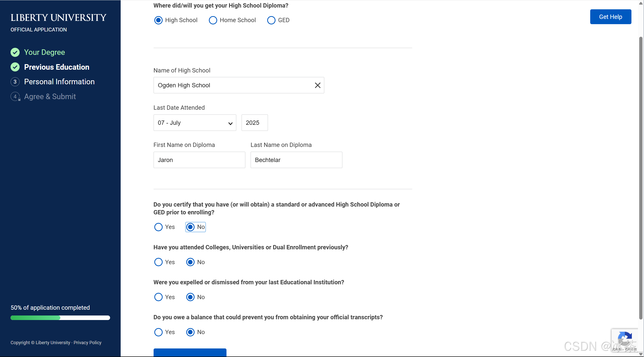This screenshot has width=644, height=357.
Task: Click the scrollbar up arrow
Action: 641,3
